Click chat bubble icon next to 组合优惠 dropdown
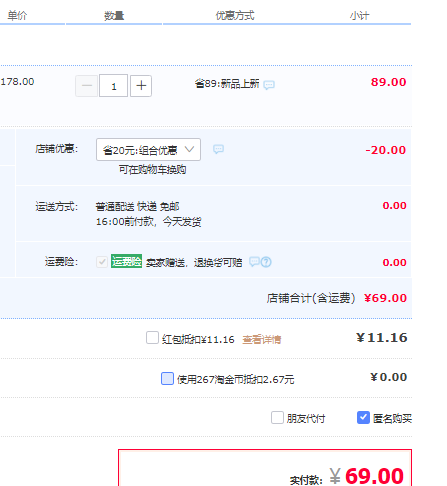 point(218,149)
